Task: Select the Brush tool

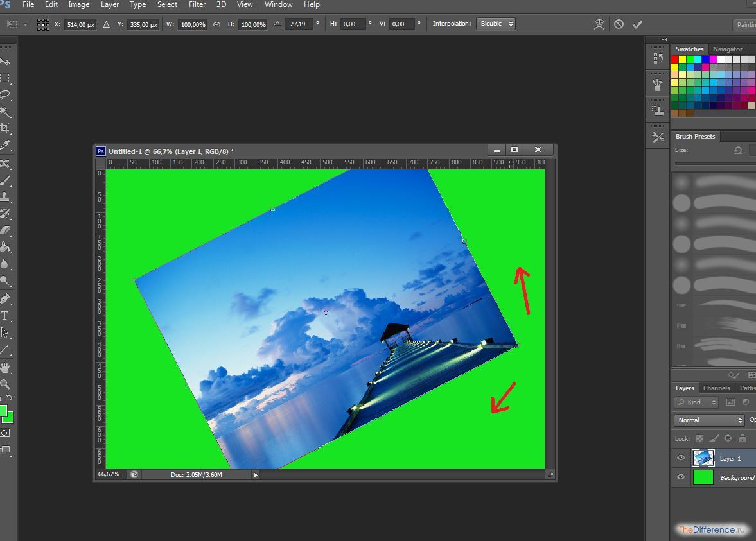Action: point(5,181)
